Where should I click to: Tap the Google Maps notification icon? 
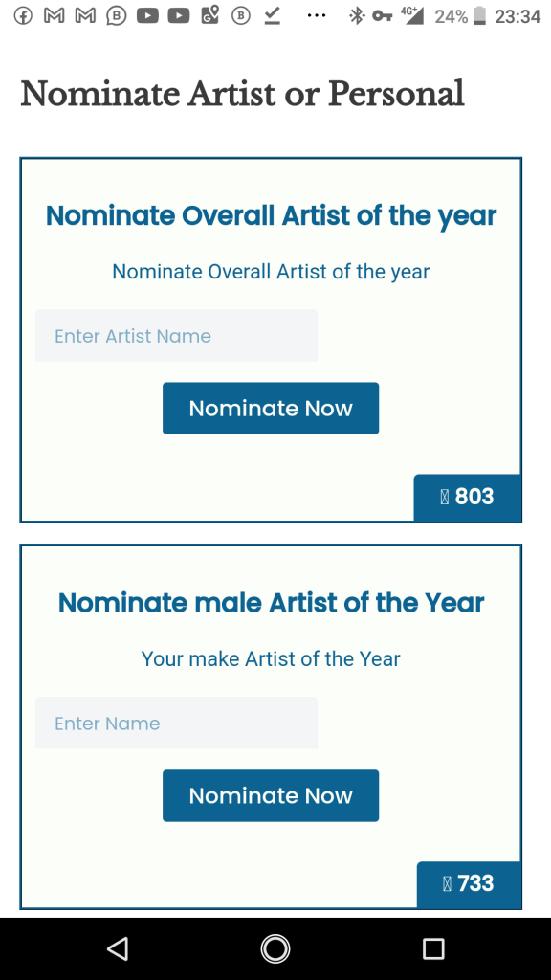pyautogui.click(x=209, y=15)
